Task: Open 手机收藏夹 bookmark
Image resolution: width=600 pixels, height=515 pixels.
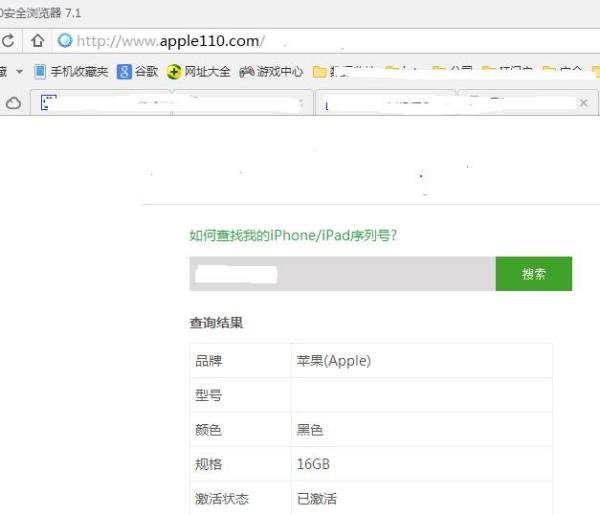Action: click(x=72, y=72)
